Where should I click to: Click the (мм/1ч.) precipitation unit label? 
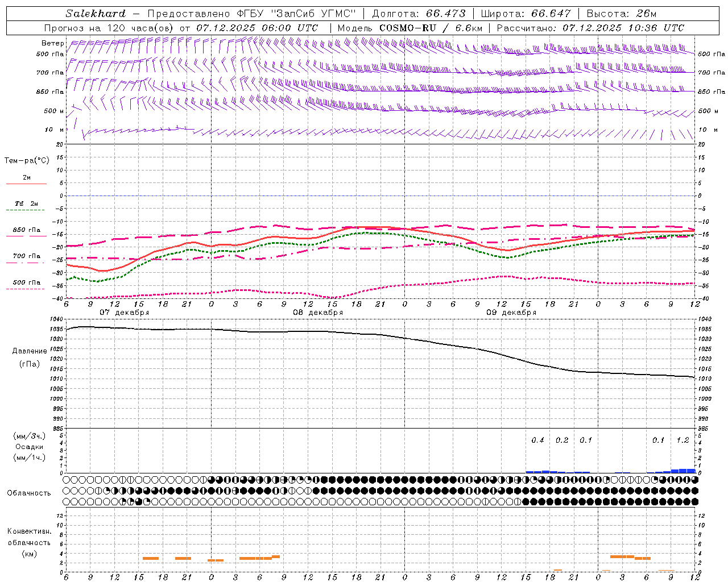click(x=29, y=458)
